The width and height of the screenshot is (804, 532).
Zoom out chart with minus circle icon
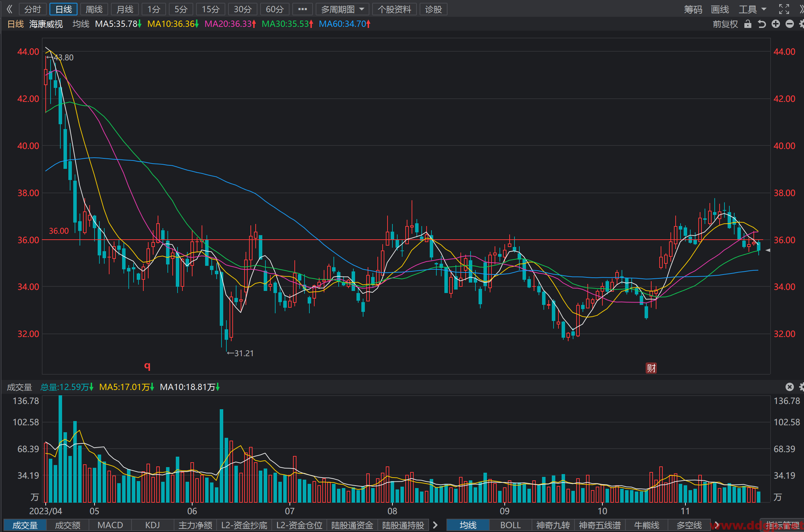coord(790,24)
